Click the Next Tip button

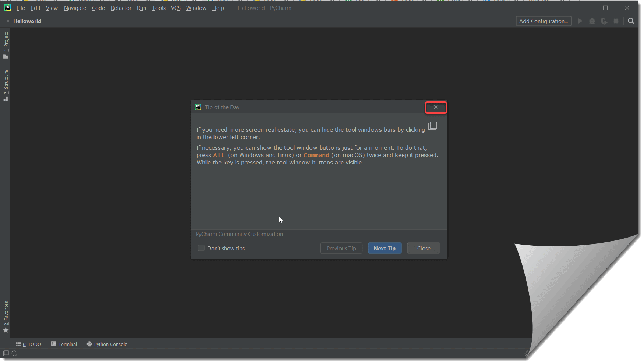pos(385,248)
